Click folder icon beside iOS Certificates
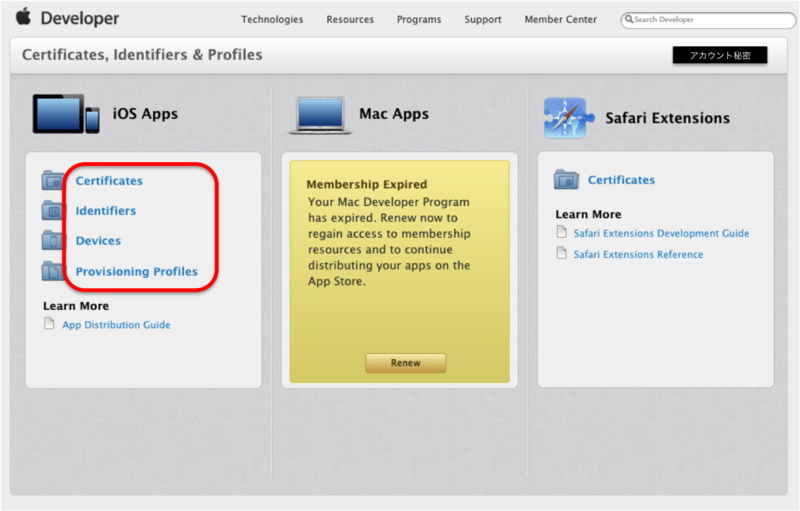 click(x=53, y=181)
